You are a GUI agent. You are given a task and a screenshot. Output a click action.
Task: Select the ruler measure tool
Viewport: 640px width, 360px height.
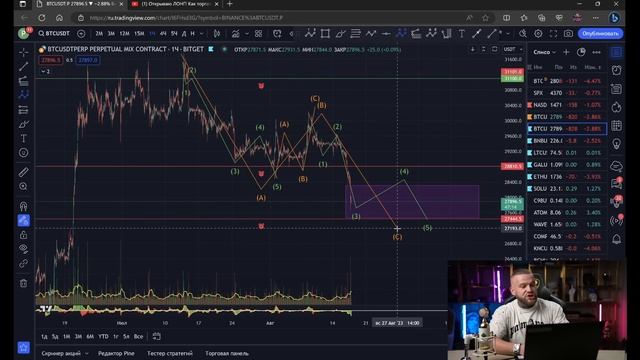click(x=23, y=172)
